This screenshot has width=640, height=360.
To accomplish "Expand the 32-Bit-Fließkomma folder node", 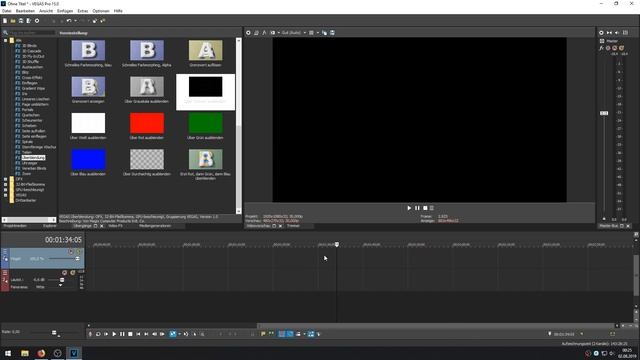I will click(6, 184).
